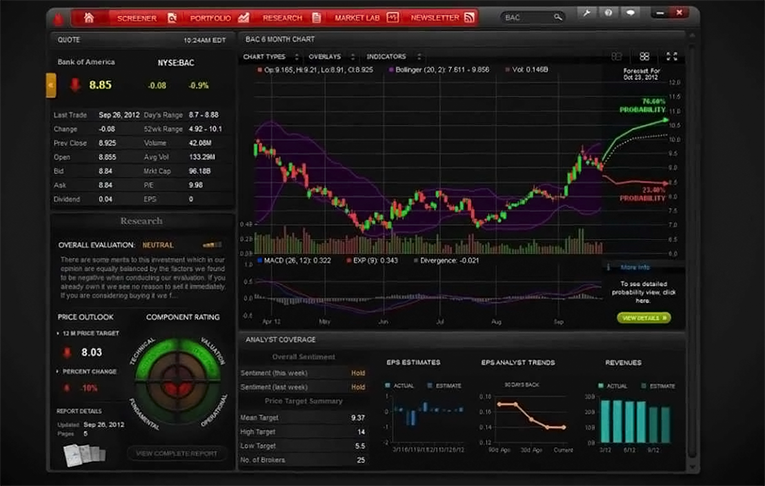765x486 pixels.
Task: Expand the 12 M Price Target arrow
Action: tap(58, 333)
